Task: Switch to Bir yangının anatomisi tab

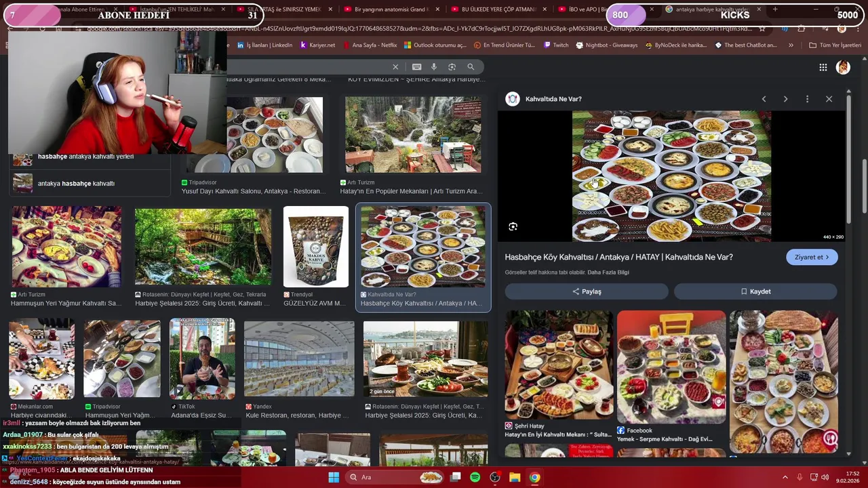Action: point(392,9)
